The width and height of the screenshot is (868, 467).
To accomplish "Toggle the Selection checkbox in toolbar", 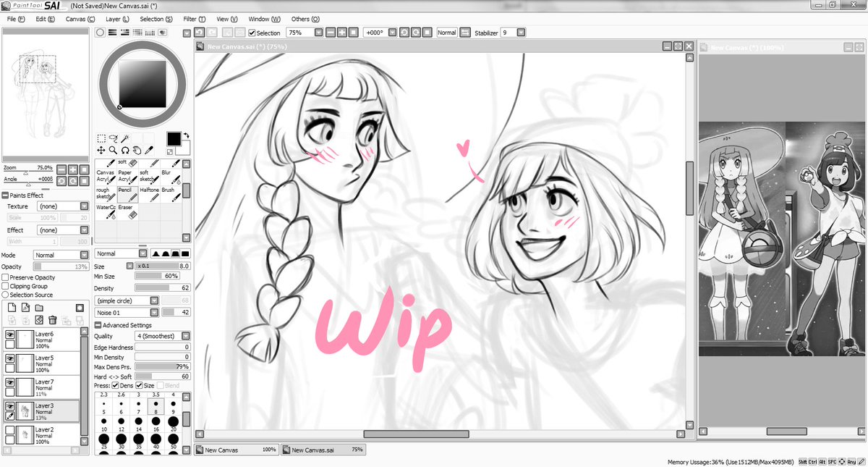I will pos(252,33).
